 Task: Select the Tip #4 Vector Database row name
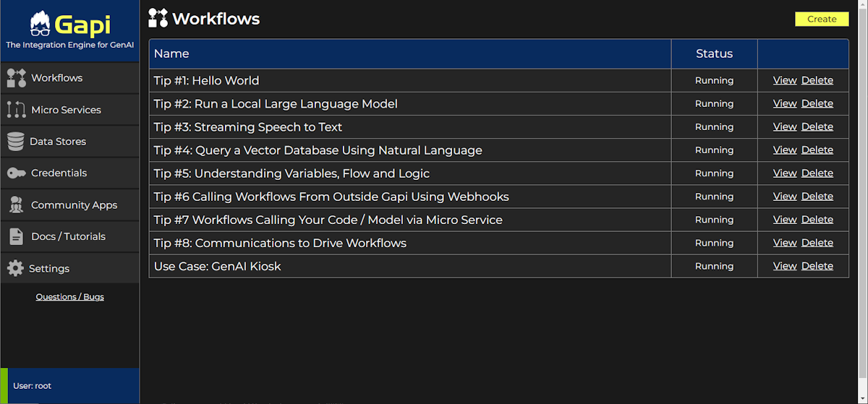pos(318,150)
